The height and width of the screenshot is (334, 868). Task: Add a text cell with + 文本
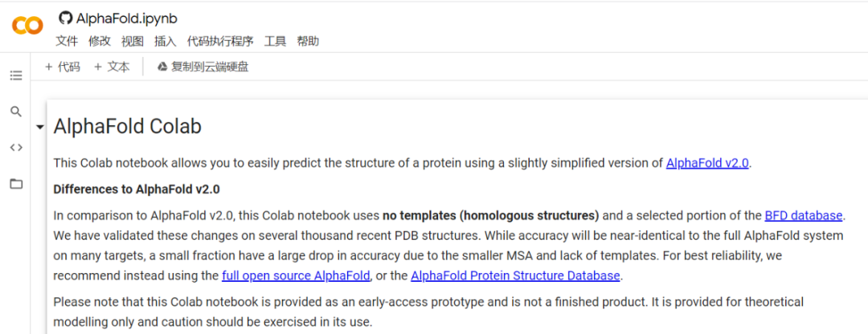point(112,67)
